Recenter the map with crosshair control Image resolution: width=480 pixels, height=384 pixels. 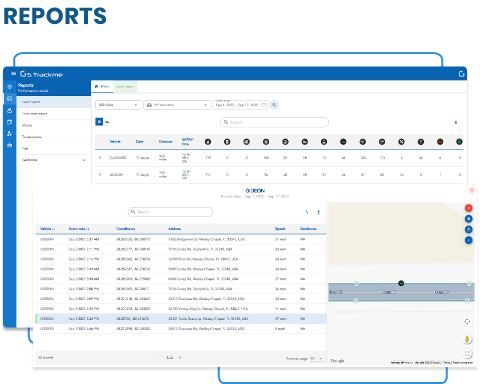[467, 322]
